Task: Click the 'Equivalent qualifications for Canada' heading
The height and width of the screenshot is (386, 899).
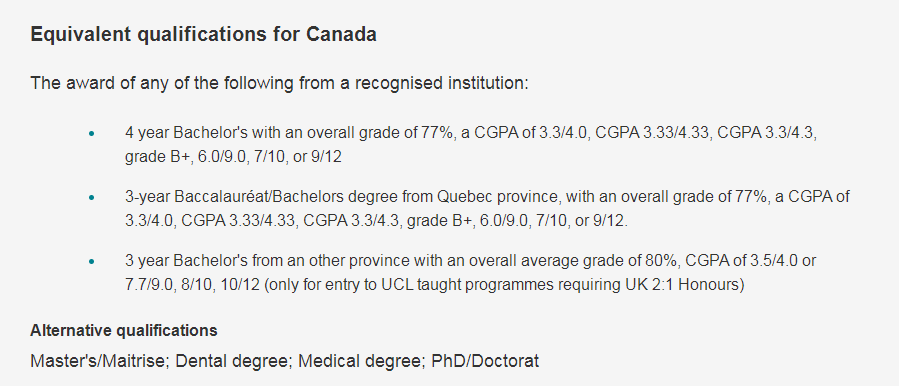Action: (x=204, y=34)
